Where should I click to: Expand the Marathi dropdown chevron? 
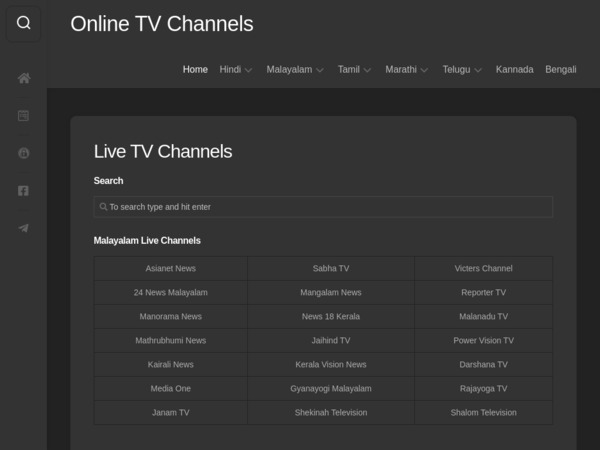click(424, 70)
